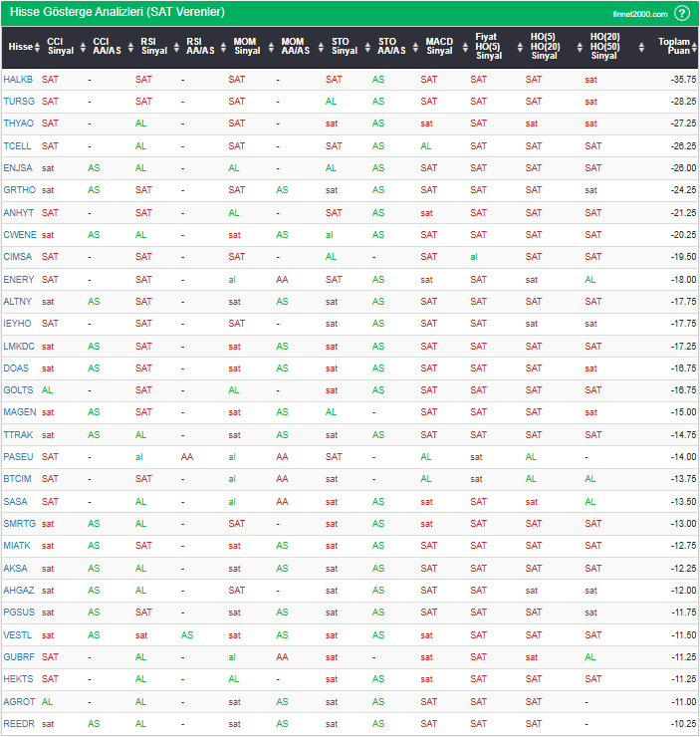Sort by Fiyat HO(5) Sinyal column header
Viewport: 700px width, 737px height.
487,47
